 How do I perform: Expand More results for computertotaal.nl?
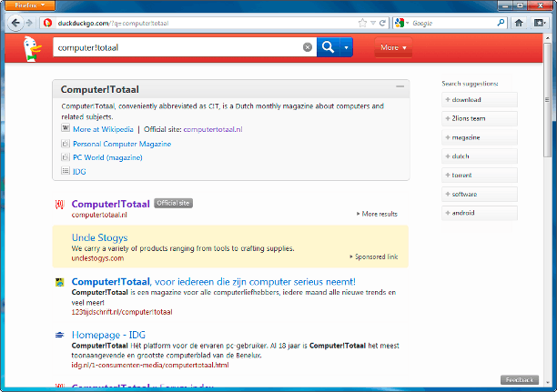pos(377,214)
